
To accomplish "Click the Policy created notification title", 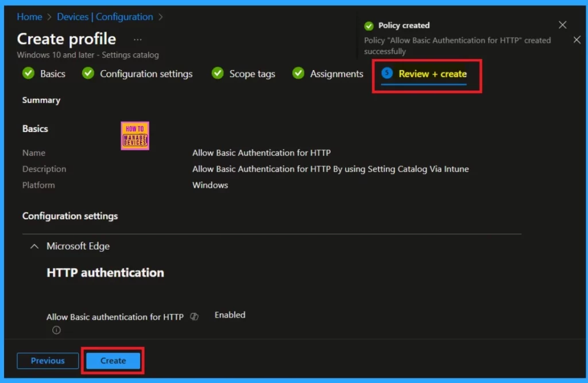I will pyautogui.click(x=404, y=25).
